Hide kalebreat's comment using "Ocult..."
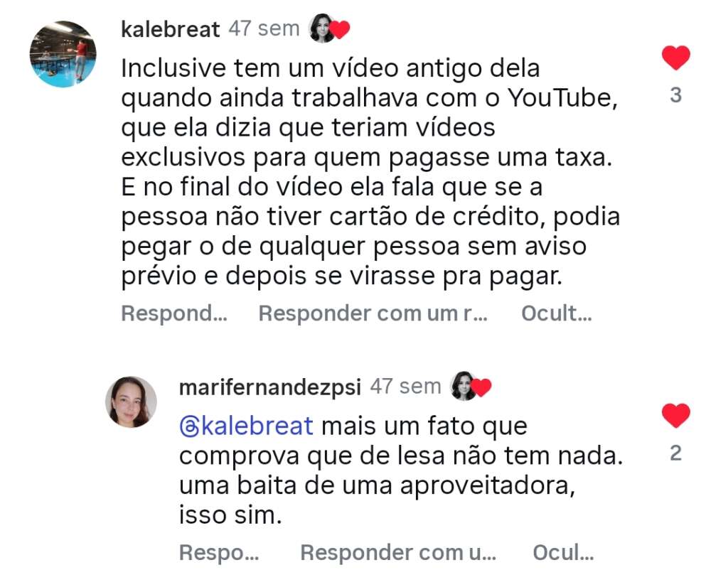This screenshot has height=587, width=728. 557,313
